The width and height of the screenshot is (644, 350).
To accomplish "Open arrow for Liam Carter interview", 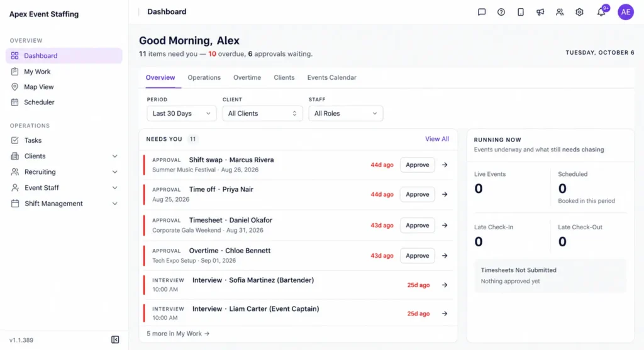I will 445,314.
